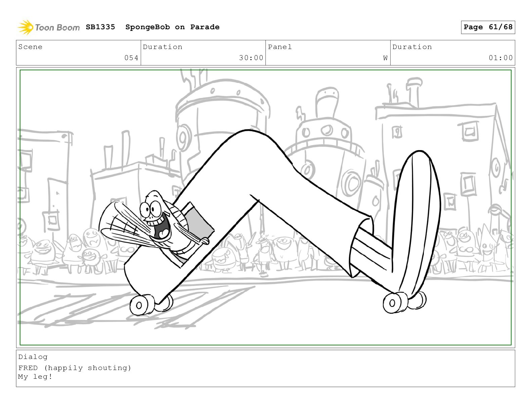Select the dialog line 'My leg!'

pyautogui.click(x=35, y=377)
